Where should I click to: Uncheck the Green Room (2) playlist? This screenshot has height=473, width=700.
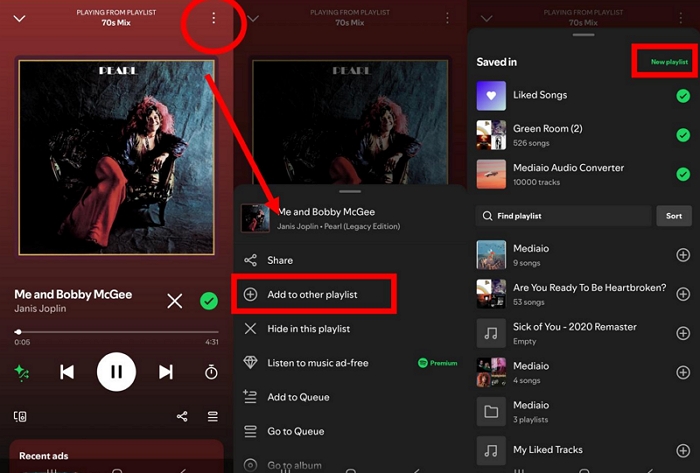[x=683, y=135]
